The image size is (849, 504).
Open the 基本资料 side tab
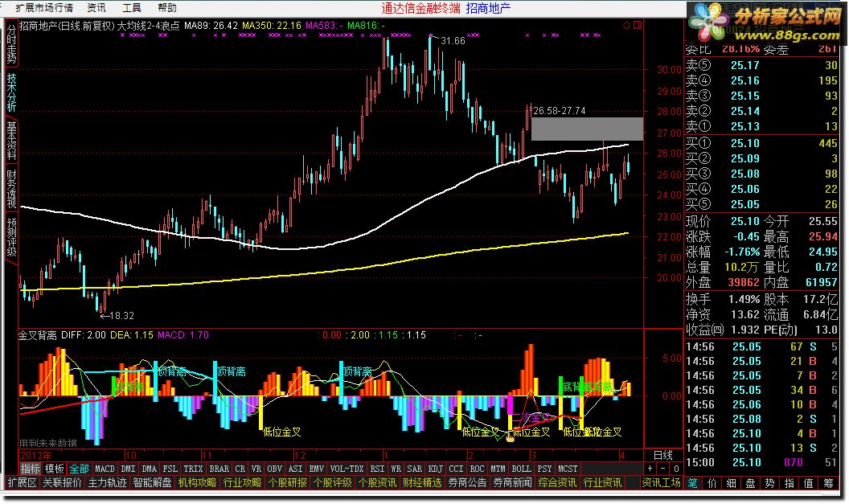[11, 140]
